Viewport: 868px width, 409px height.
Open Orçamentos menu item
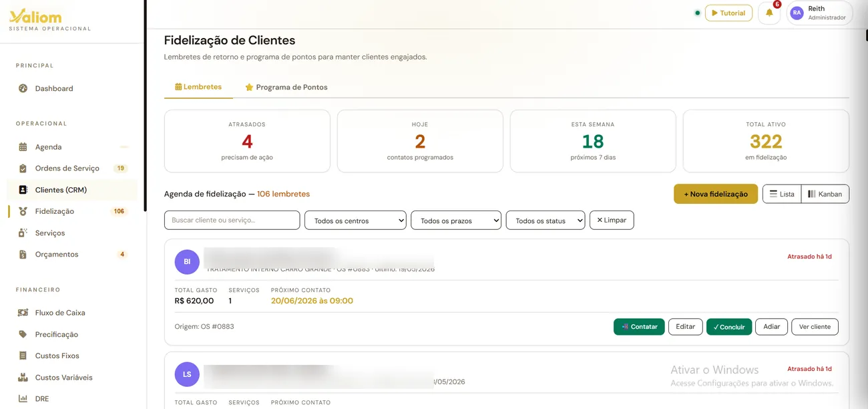[x=72, y=255]
